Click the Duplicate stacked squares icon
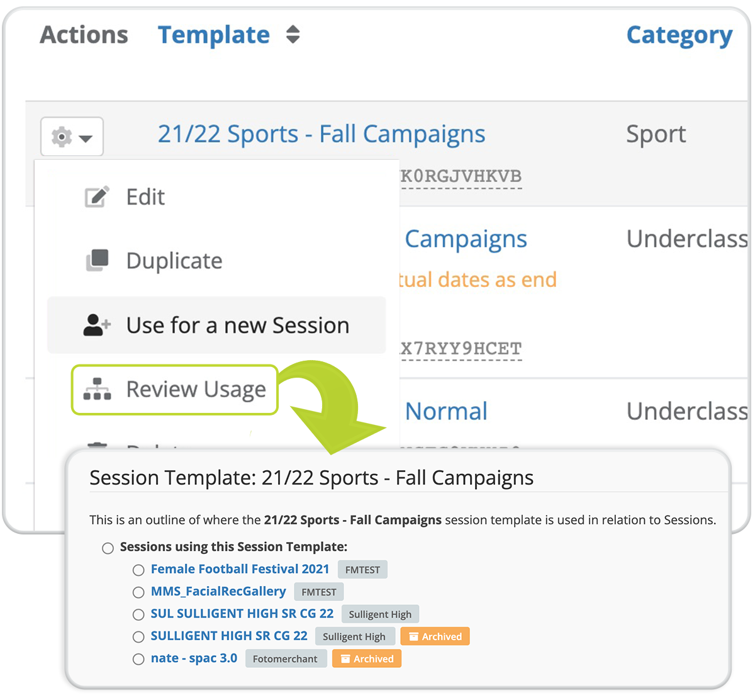755x700 pixels. [97, 260]
